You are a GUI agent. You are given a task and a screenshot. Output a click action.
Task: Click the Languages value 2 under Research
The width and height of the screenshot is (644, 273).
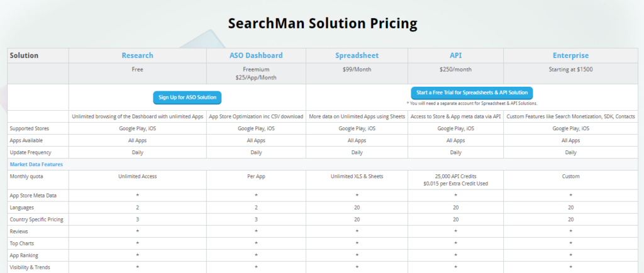[x=138, y=208]
